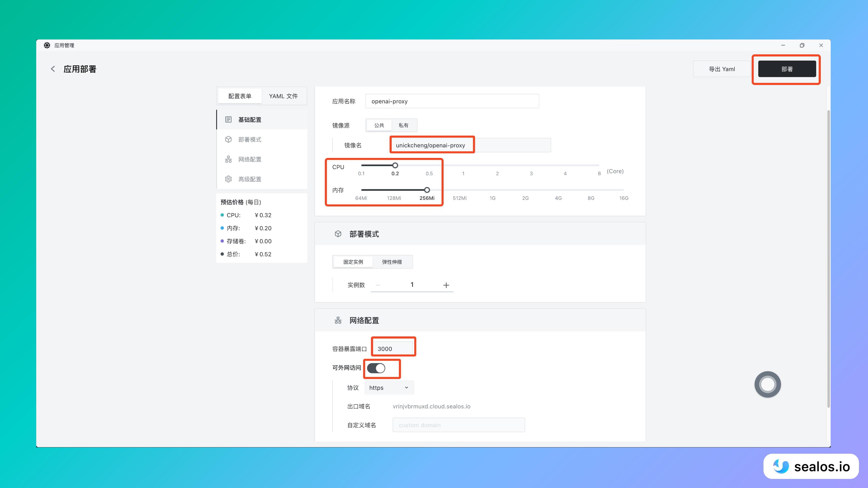Click the 应用管理 hexagon icon in titlebar
This screenshot has width=868, height=488.
pos(47,45)
